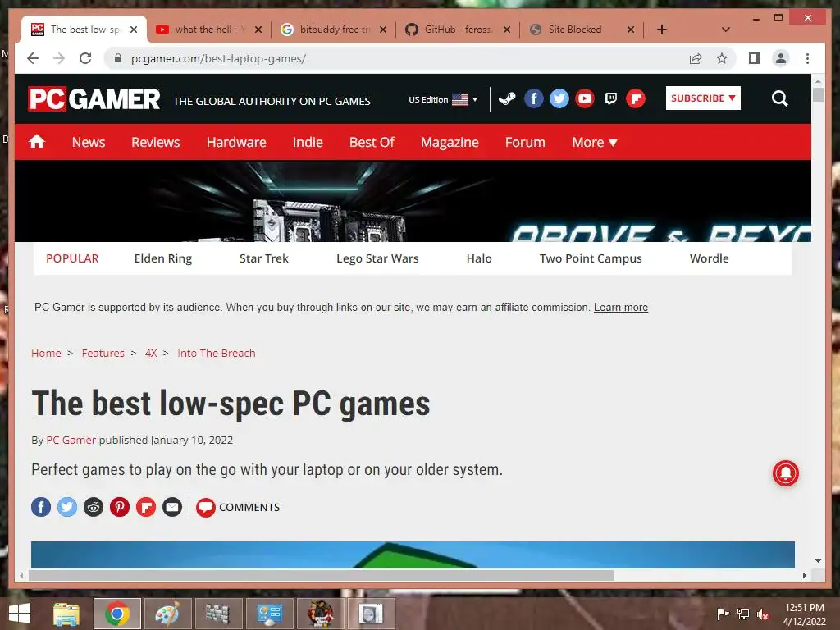Go to PC Gamer home via house icon
This screenshot has width=840, height=630.
point(37,142)
